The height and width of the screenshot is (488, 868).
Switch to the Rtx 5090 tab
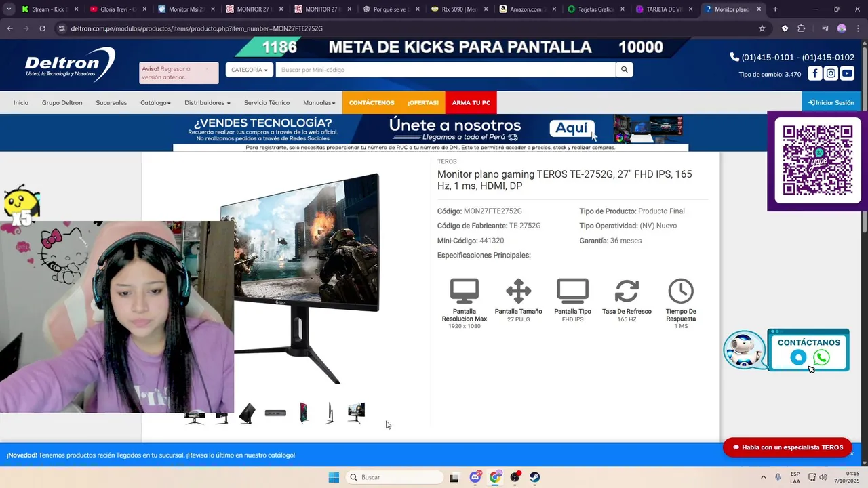[x=459, y=9]
